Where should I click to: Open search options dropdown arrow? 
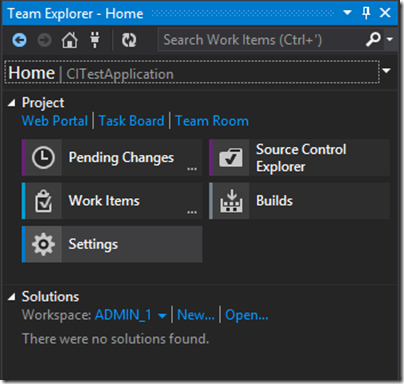click(390, 39)
